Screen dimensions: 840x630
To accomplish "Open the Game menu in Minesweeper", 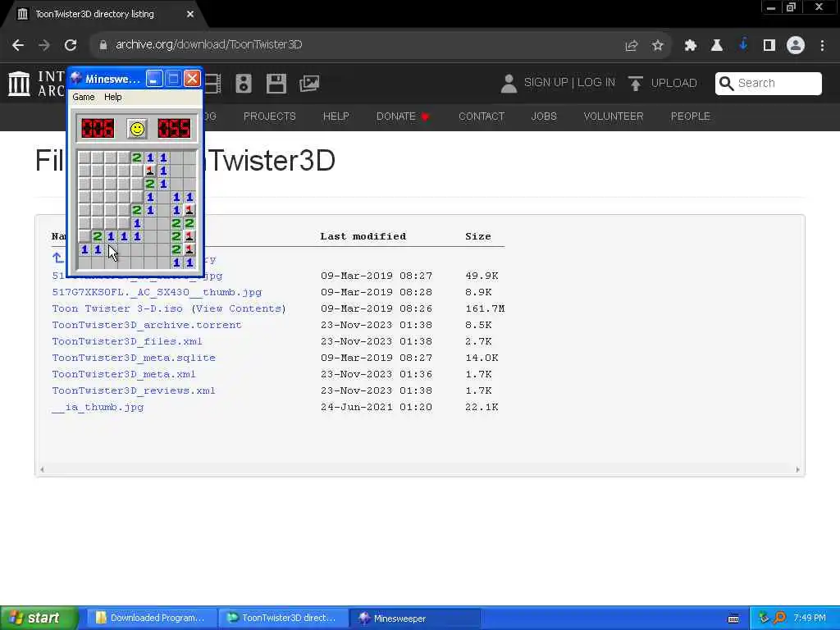I will pyautogui.click(x=84, y=97).
